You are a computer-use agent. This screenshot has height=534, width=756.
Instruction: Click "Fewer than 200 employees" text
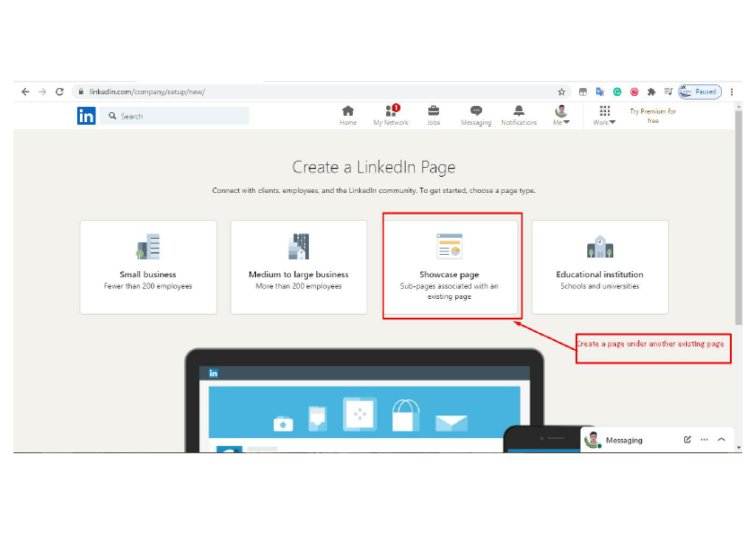tap(148, 286)
